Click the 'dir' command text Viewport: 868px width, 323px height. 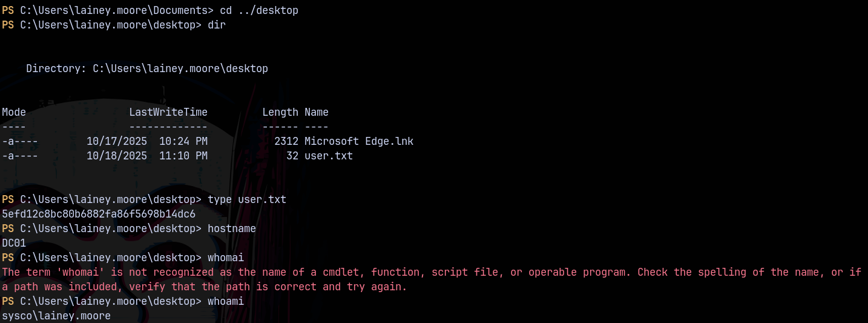216,25
